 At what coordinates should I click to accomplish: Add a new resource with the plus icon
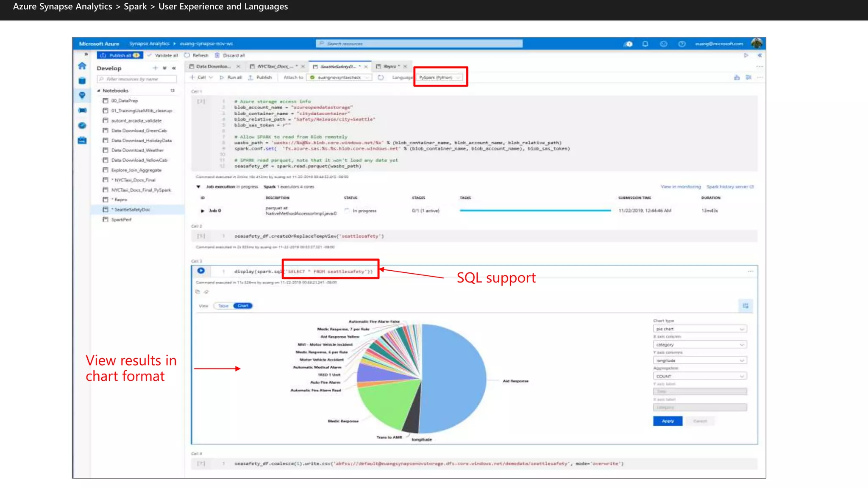click(155, 68)
